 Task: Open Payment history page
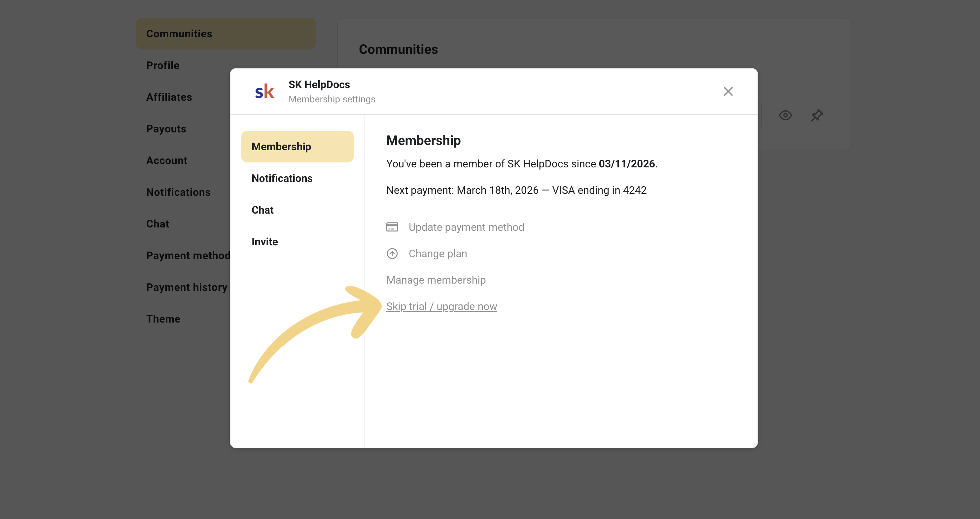point(187,287)
